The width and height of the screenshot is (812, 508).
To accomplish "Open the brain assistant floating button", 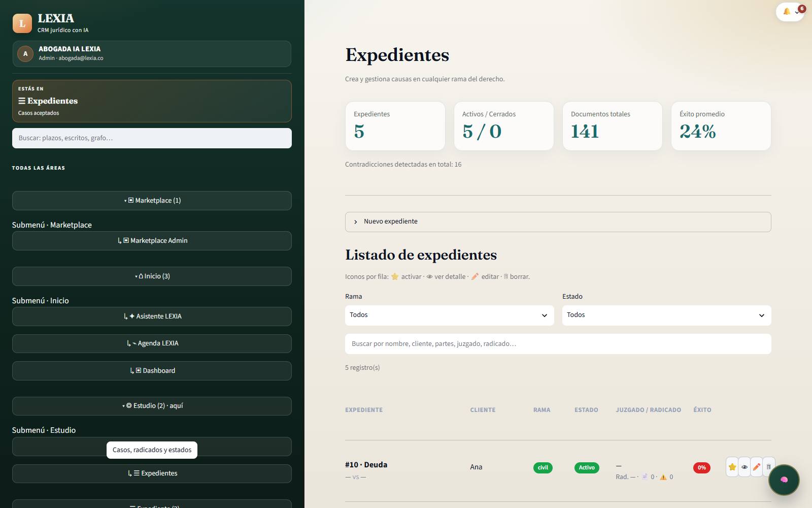I will click(784, 480).
